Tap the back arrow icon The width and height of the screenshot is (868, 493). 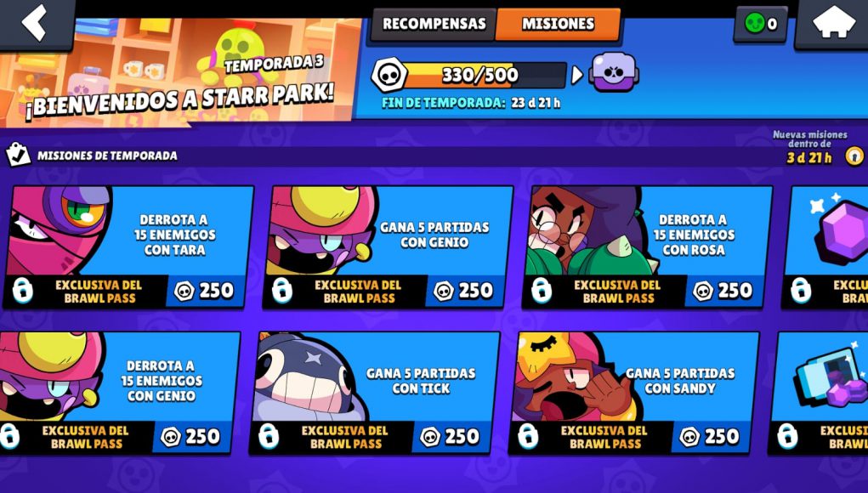pyautogui.click(x=34, y=21)
